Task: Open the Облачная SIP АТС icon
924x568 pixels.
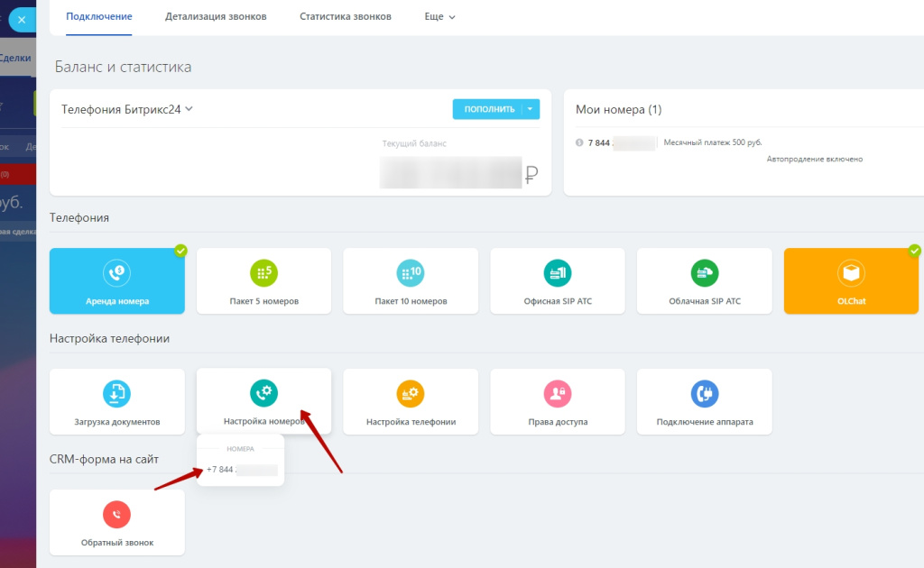Action: coord(704,272)
